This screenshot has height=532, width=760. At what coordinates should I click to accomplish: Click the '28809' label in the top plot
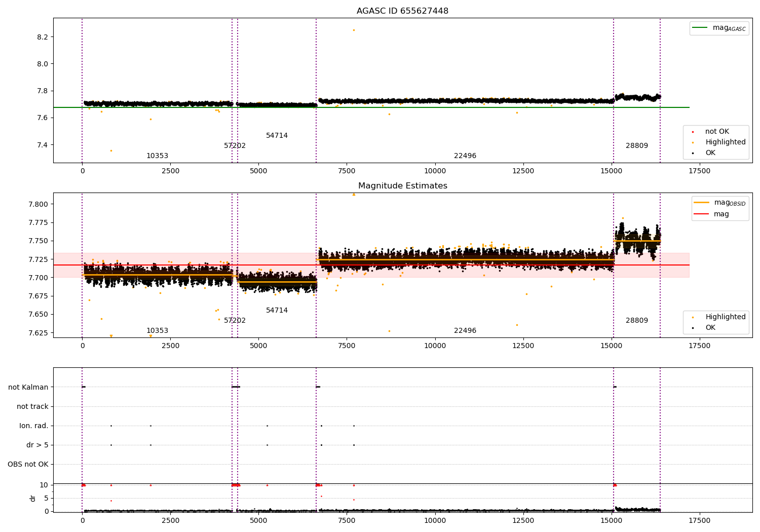(637, 146)
